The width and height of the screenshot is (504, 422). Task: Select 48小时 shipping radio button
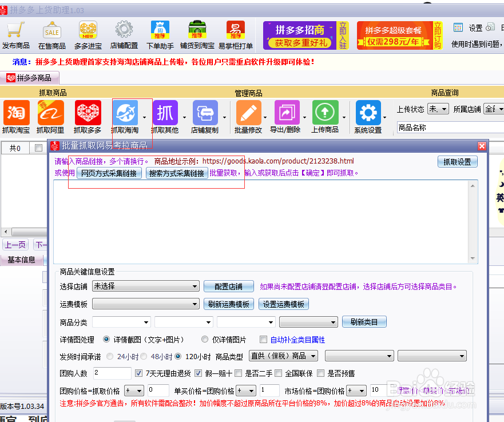tap(144, 356)
